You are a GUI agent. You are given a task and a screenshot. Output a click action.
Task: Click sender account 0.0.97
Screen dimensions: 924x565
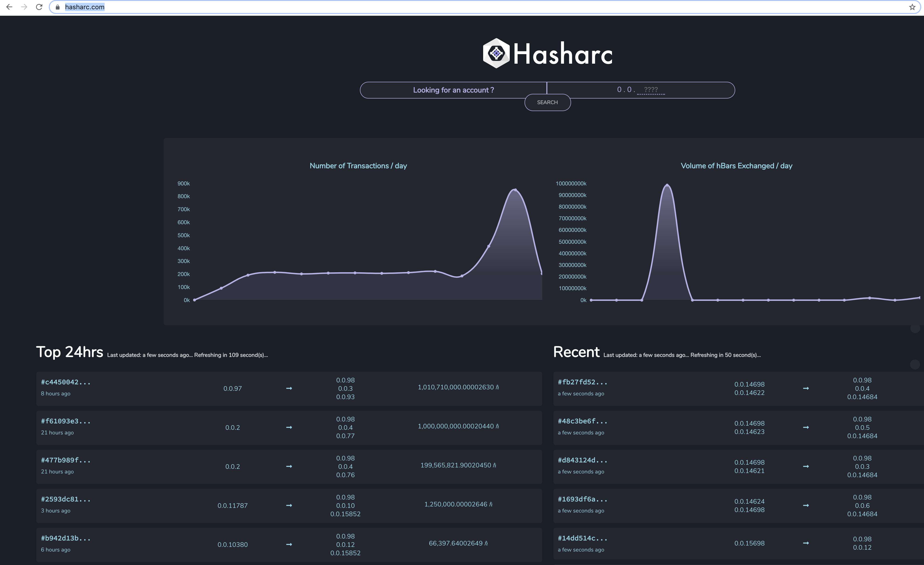point(233,388)
